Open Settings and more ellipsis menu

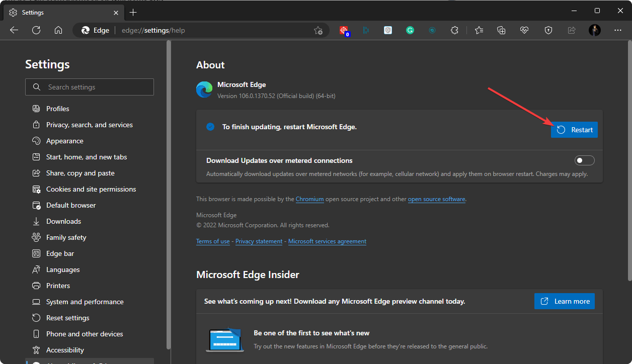(618, 30)
